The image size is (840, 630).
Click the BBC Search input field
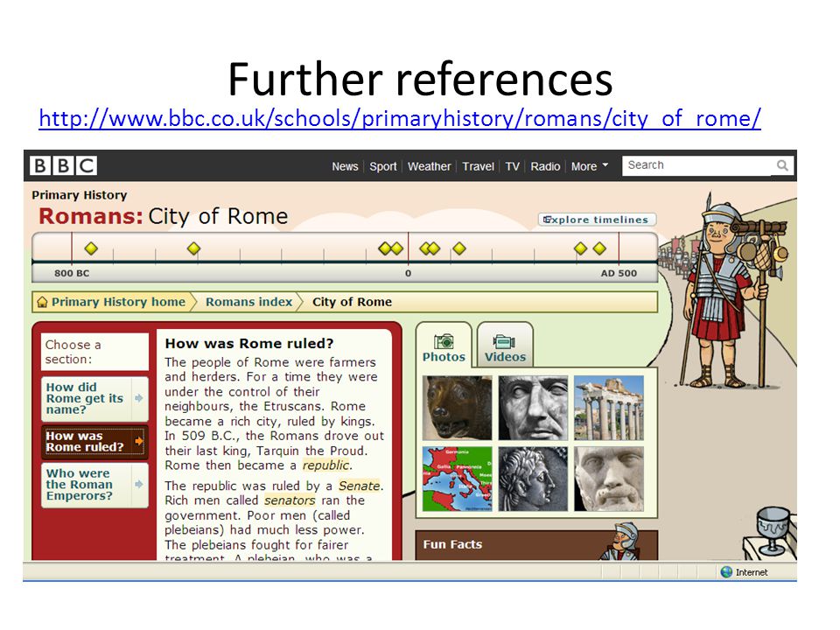[x=697, y=165]
